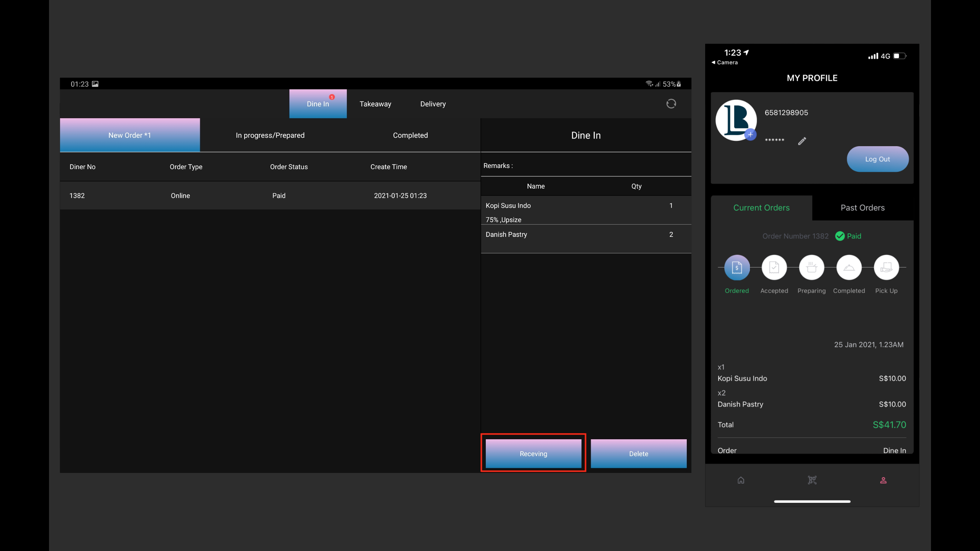Tap the pencil edit password icon
Image resolution: width=980 pixels, height=551 pixels.
[x=802, y=141]
